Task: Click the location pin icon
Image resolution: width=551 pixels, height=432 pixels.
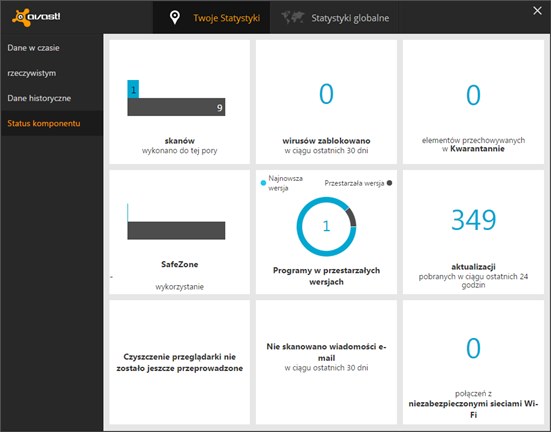Action: point(175,17)
